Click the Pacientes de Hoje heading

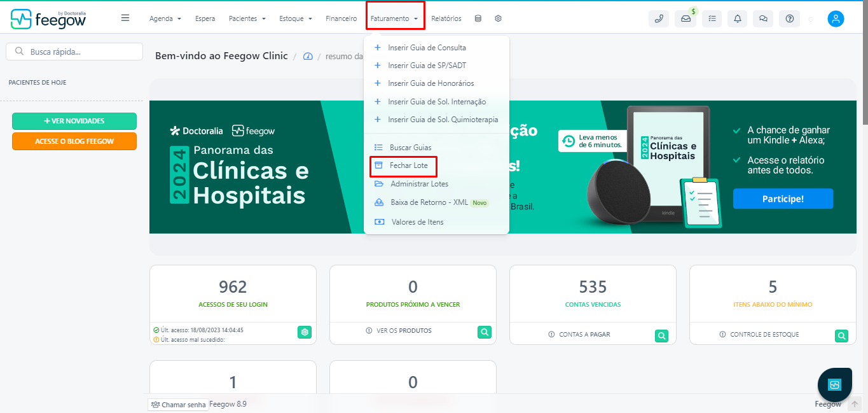pyautogui.click(x=38, y=83)
